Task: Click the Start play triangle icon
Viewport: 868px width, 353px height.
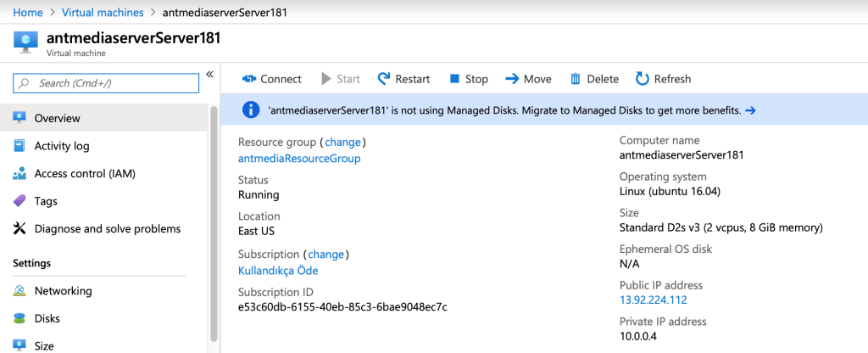Action: pos(326,79)
